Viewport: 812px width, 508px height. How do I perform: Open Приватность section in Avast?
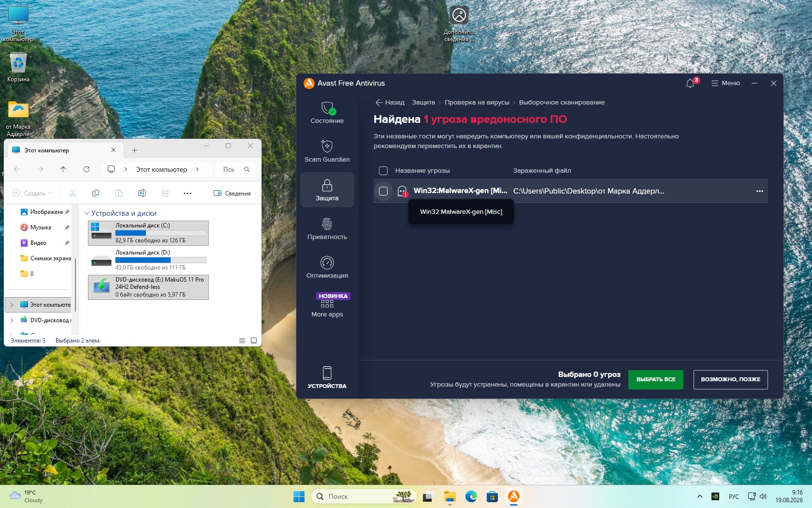coord(327,229)
